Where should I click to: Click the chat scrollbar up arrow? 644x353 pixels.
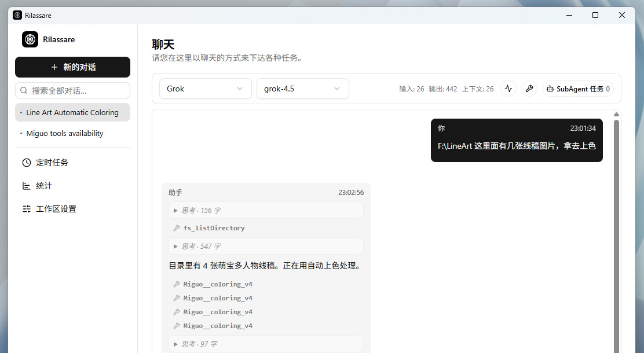tap(616, 115)
